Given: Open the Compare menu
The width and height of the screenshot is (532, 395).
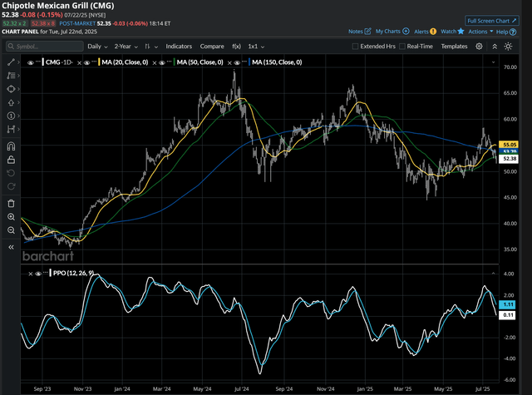Looking at the screenshot, I should [x=212, y=46].
